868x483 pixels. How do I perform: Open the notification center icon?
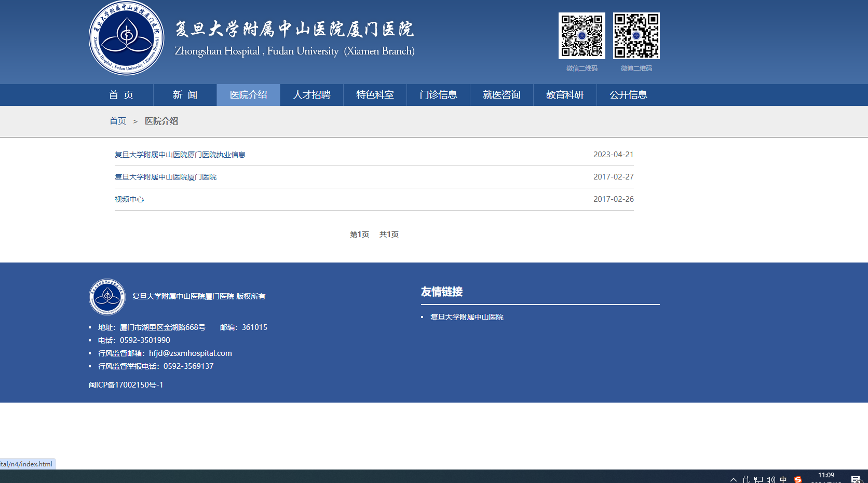click(856, 479)
